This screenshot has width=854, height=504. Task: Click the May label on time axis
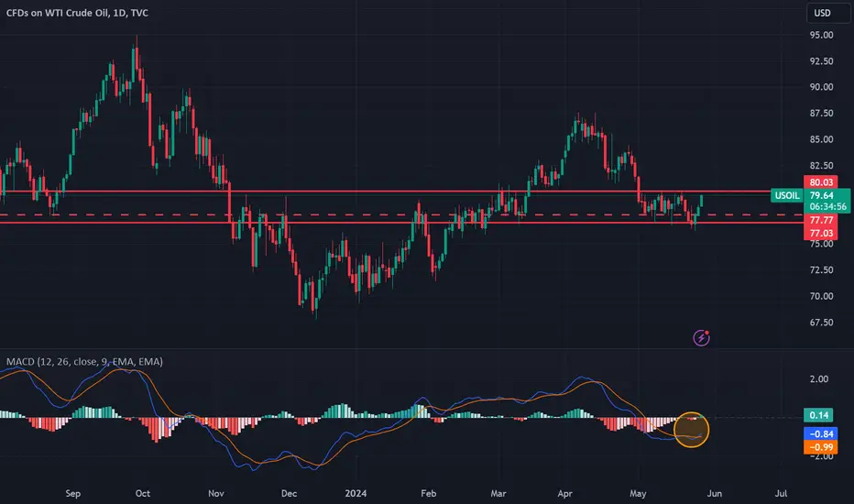tap(638, 493)
